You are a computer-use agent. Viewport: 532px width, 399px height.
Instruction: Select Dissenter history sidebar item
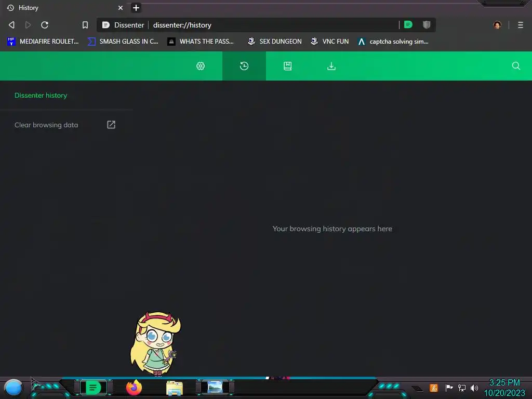coord(41,96)
